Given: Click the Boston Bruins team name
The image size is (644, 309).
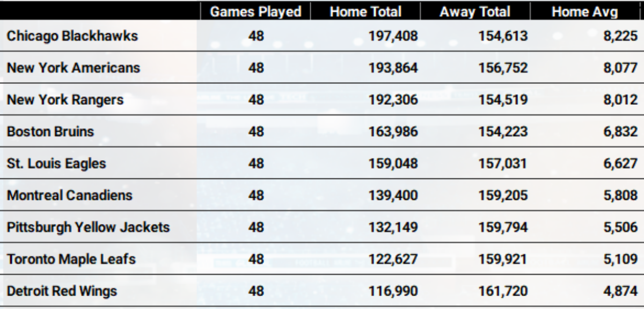Looking at the screenshot, I should click(50, 132).
